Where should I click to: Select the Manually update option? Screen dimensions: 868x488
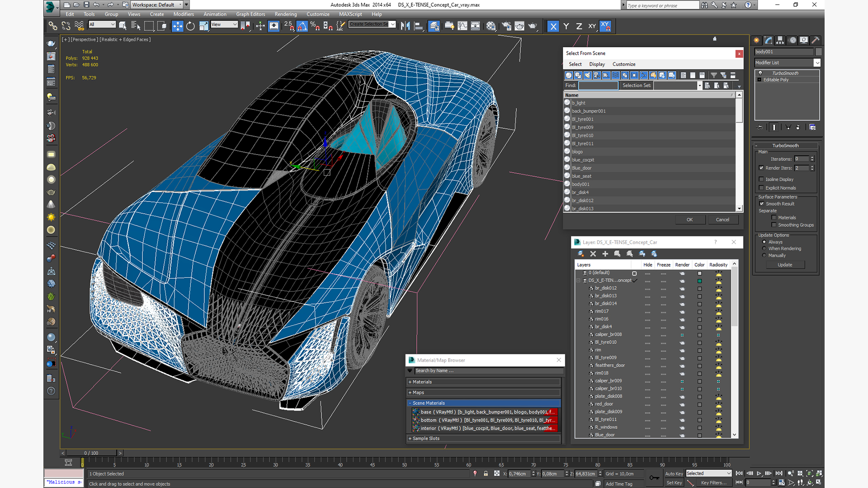764,255
